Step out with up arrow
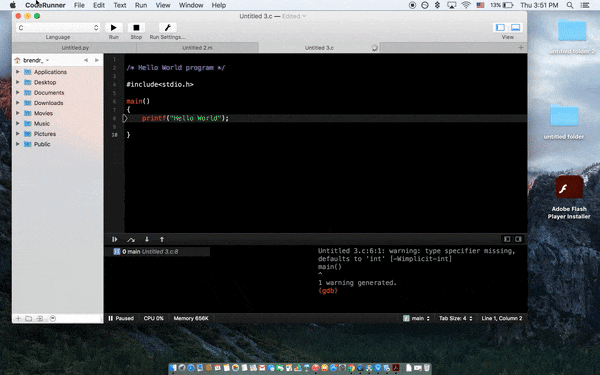600x375 pixels. click(162, 240)
